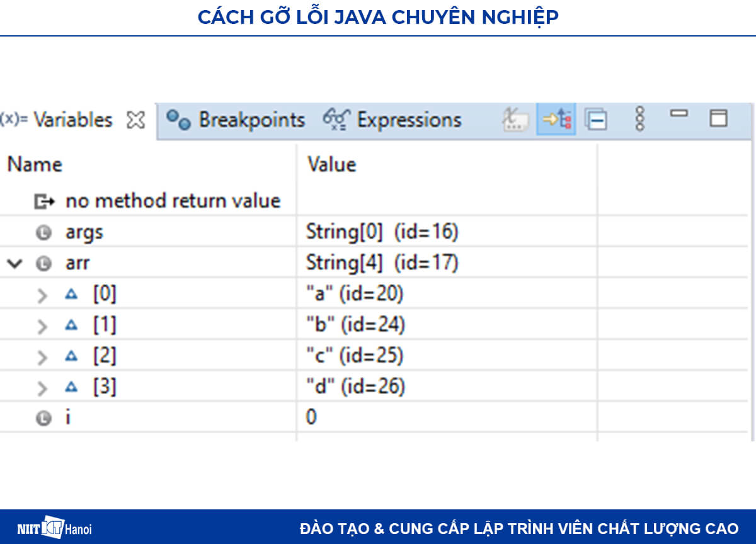
Task: Click the Name column header
Action: pyautogui.click(x=35, y=165)
